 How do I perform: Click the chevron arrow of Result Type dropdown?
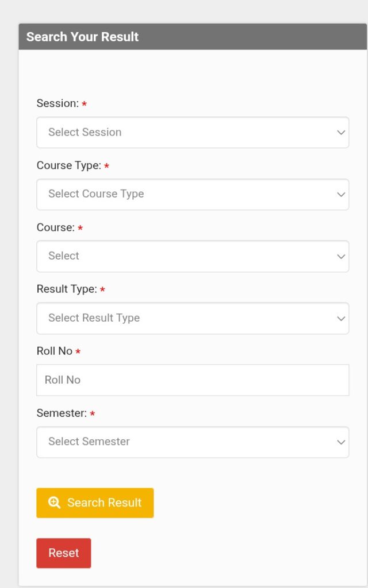341,319
